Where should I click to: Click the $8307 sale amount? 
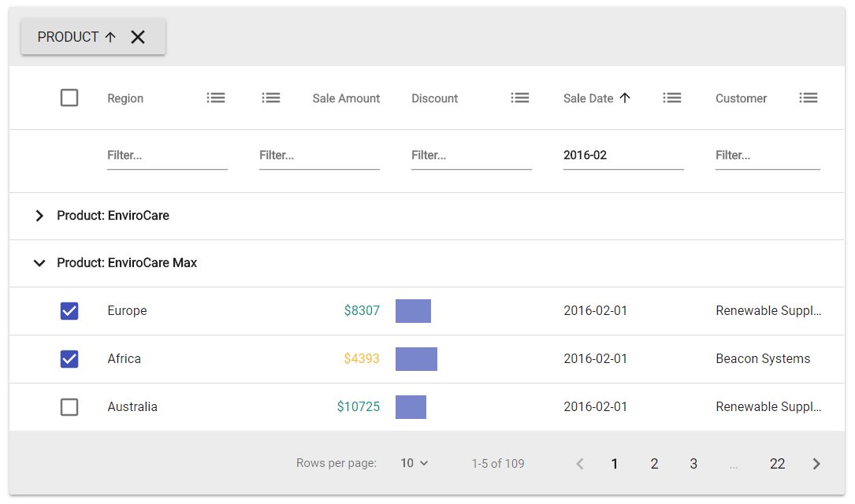coord(362,310)
